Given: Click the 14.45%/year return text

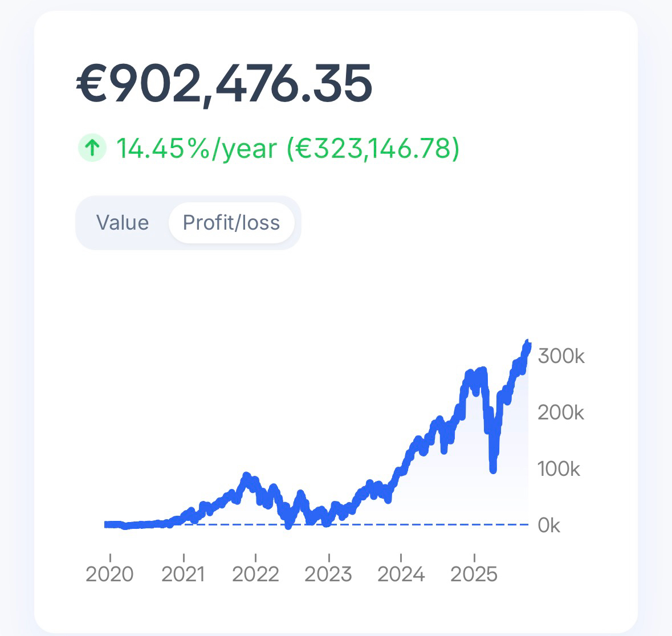Looking at the screenshot, I should (x=196, y=149).
